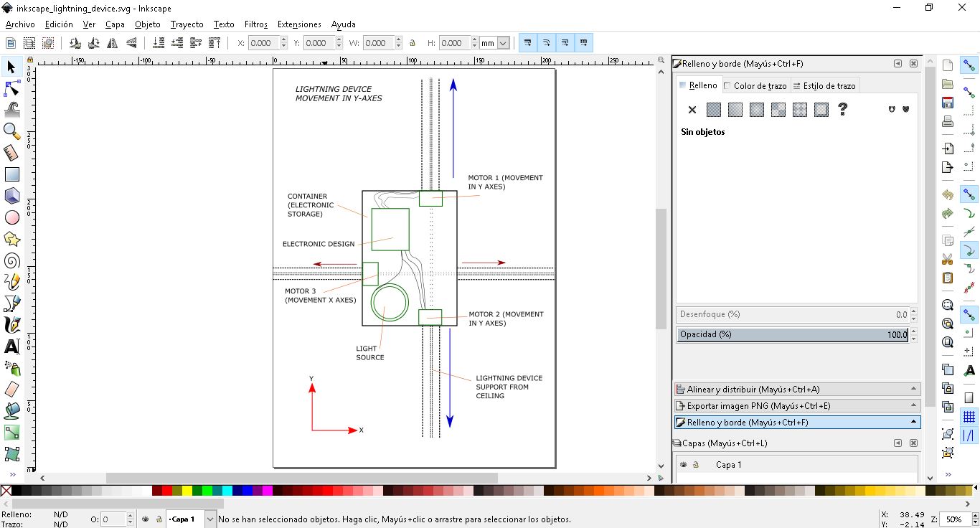Select the Calligraphy tool
This screenshot has width=980, height=528.
pyautogui.click(x=11, y=325)
